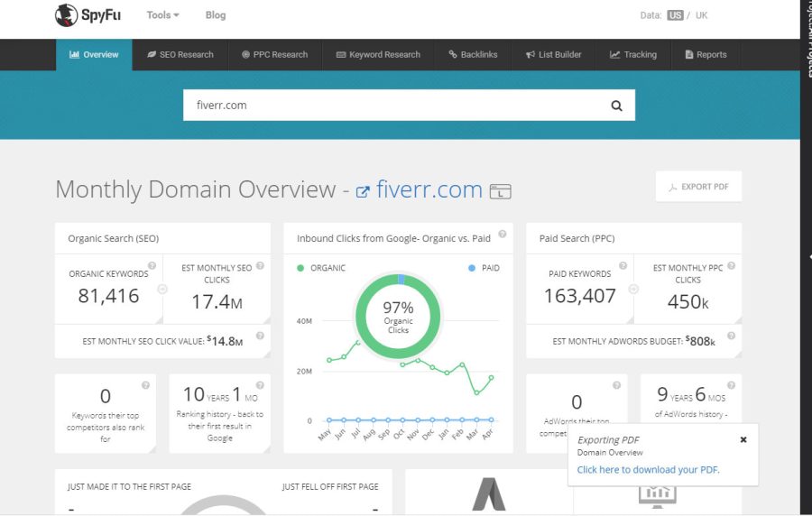Click the magnifying glass search icon
This screenshot has height=516, width=812.
pos(616,106)
